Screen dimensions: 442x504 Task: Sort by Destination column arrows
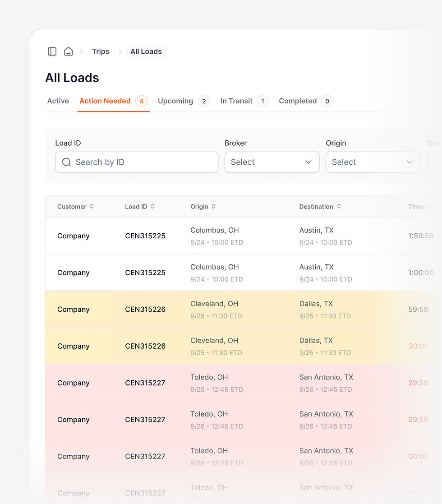point(339,206)
